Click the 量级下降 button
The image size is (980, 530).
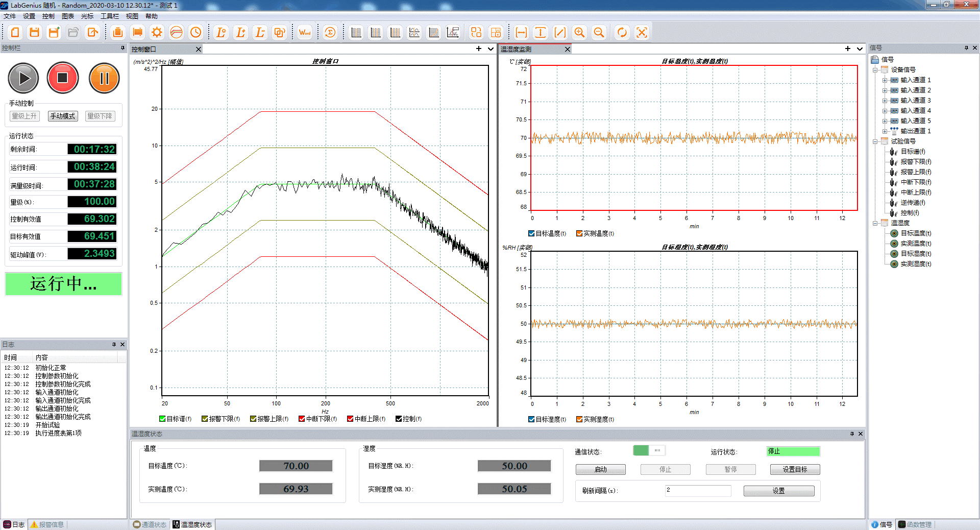coord(100,116)
